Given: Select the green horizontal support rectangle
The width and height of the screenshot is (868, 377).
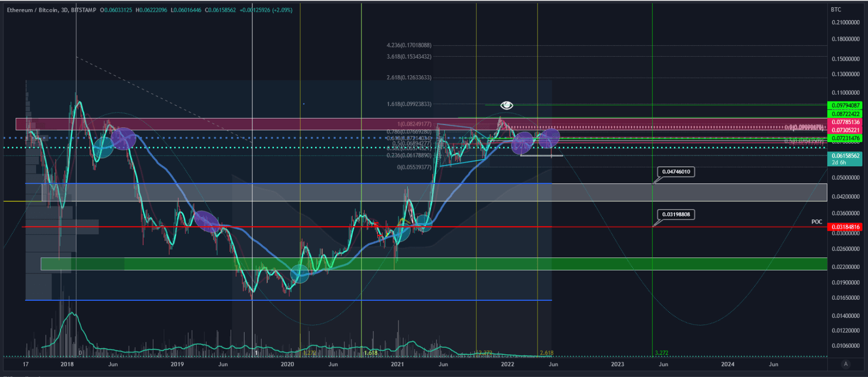Looking at the screenshot, I should click(x=434, y=264).
